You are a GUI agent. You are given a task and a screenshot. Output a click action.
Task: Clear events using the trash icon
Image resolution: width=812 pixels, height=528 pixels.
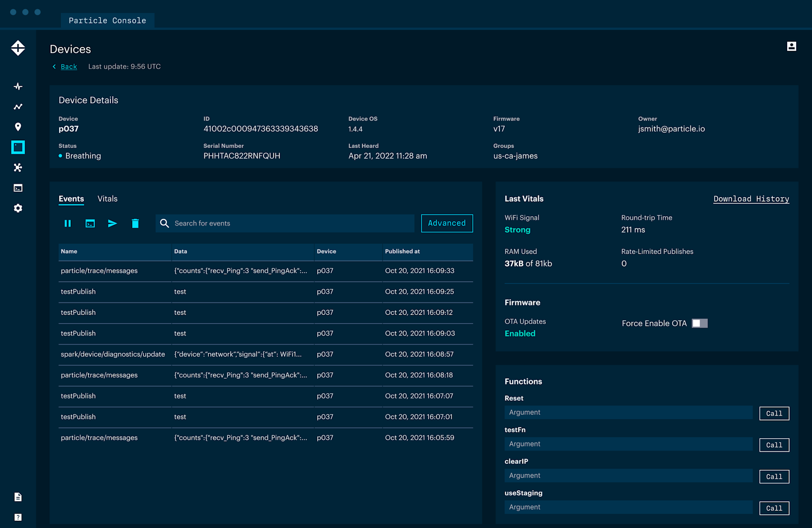point(135,223)
